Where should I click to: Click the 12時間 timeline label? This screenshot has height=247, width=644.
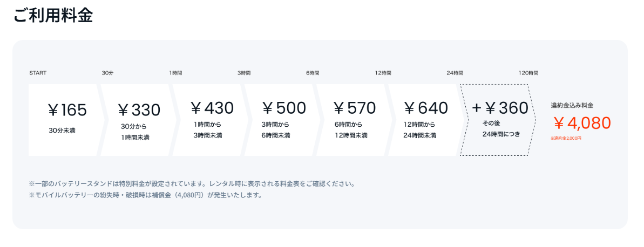point(383,73)
